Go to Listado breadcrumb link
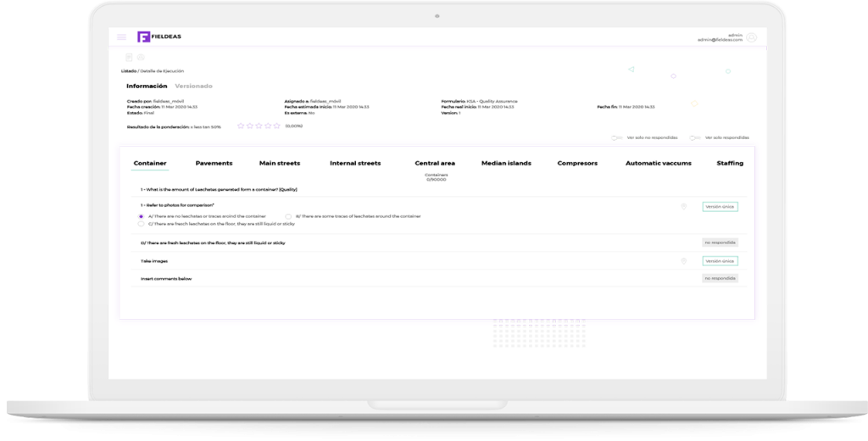The width and height of the screenshot is (868, 441). [128, 71]
